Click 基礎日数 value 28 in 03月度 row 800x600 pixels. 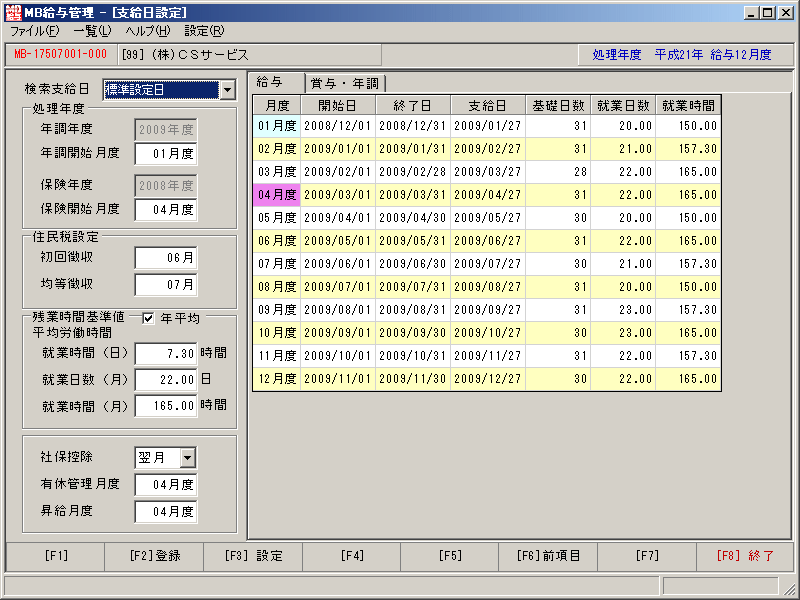558,172
